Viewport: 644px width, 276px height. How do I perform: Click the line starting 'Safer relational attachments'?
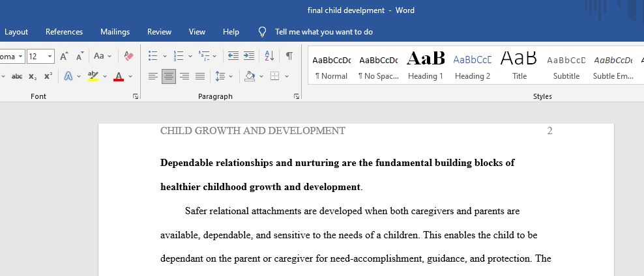pyautogui.click(x=353, y=211)
